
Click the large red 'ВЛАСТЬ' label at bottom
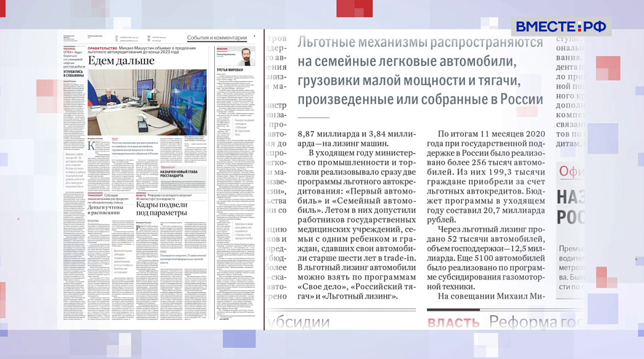point(453,323)
